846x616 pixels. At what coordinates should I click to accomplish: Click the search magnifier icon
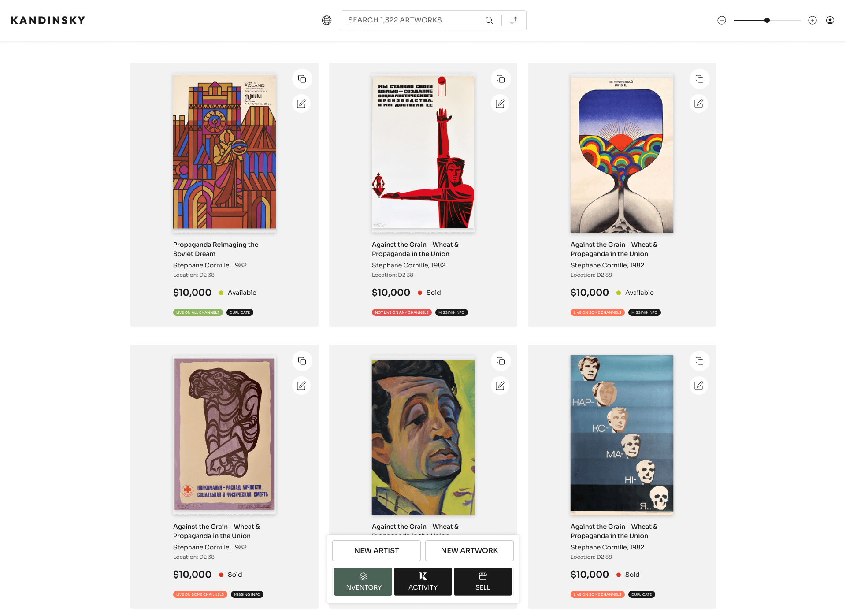tap(489, 20)
